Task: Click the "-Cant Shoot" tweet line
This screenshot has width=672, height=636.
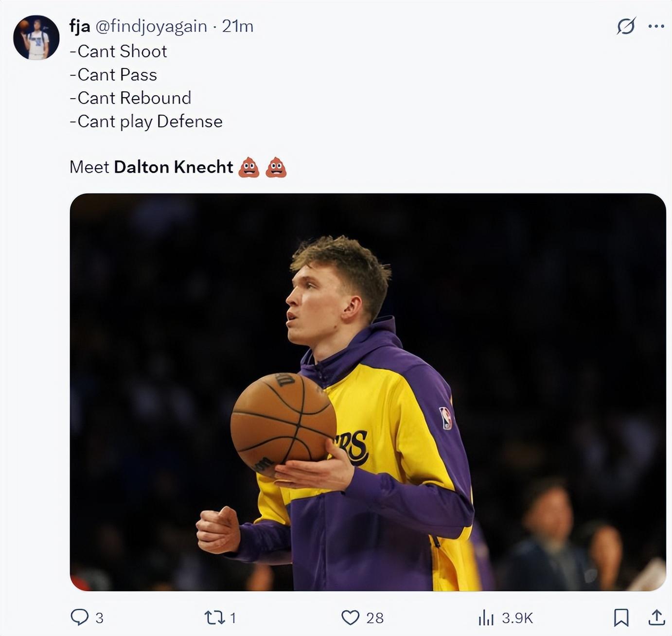Action: click(x=119, y=52)
